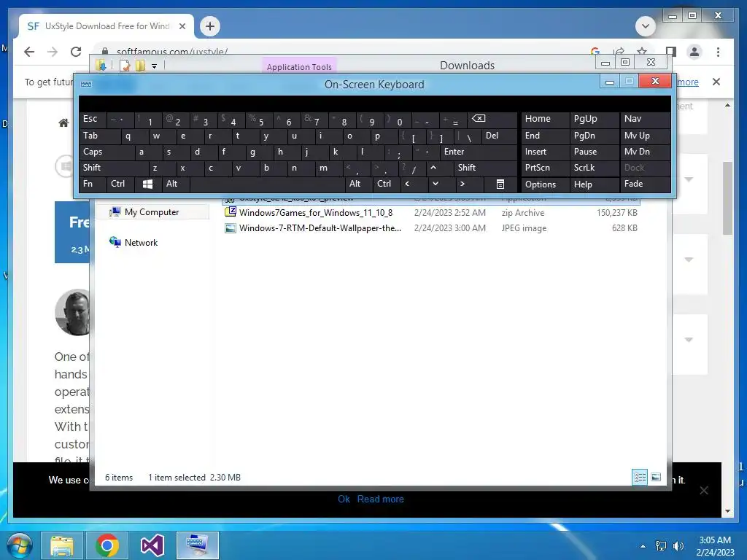The width and height of the screenshot is (747, 560).
Task: Reload the page in Chrome
Action: pyautogui.click(x=76, y=52)
